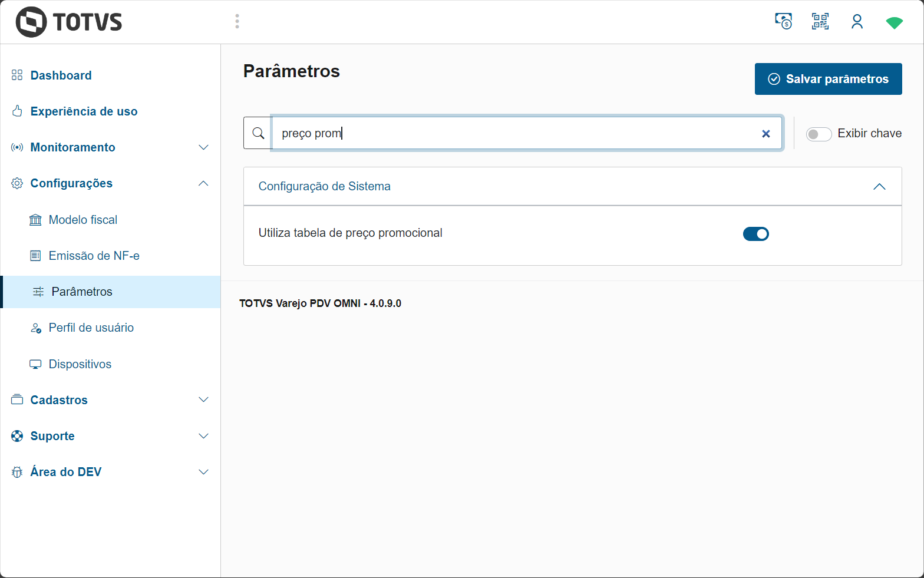Go to Modelo fiscal

click(x=82, y=220)
